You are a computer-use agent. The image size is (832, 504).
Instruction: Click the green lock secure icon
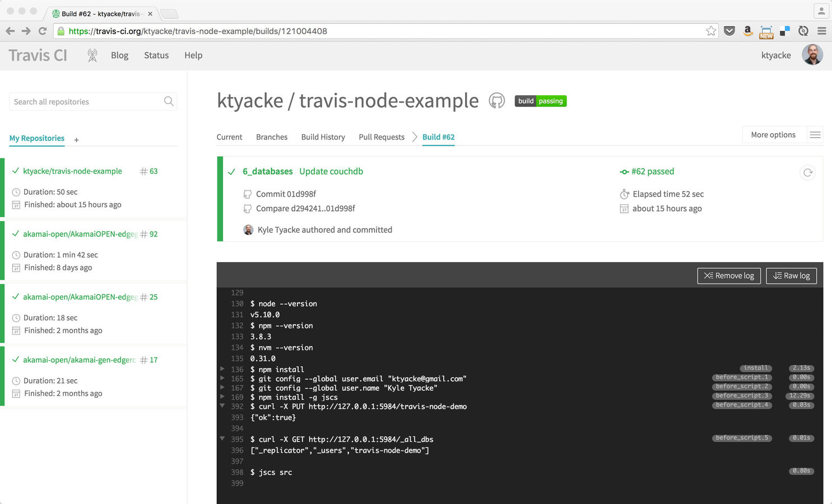coord(61,31)
